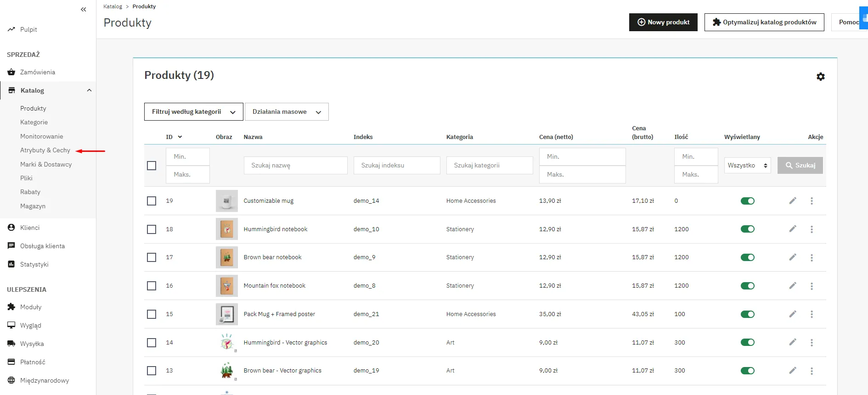Collapse the sidebar with double chevron icon

[83, 9]
